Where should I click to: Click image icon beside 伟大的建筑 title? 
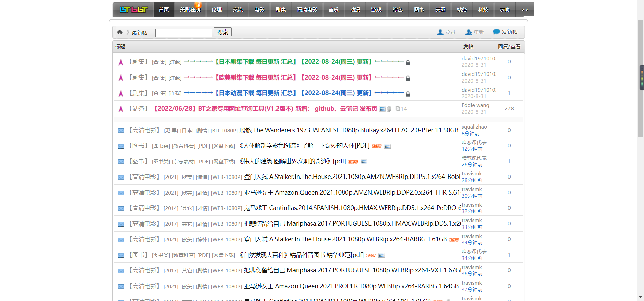tap(364, 162)
